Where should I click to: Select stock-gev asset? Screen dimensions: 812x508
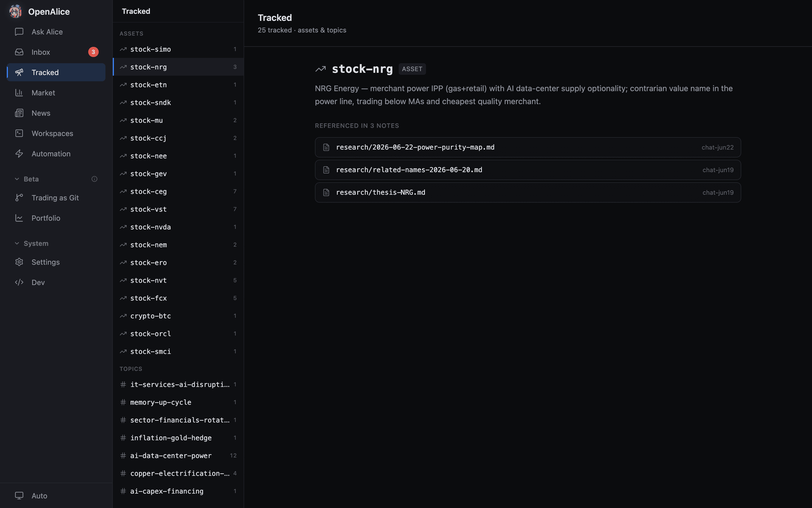tap(178, 174)
